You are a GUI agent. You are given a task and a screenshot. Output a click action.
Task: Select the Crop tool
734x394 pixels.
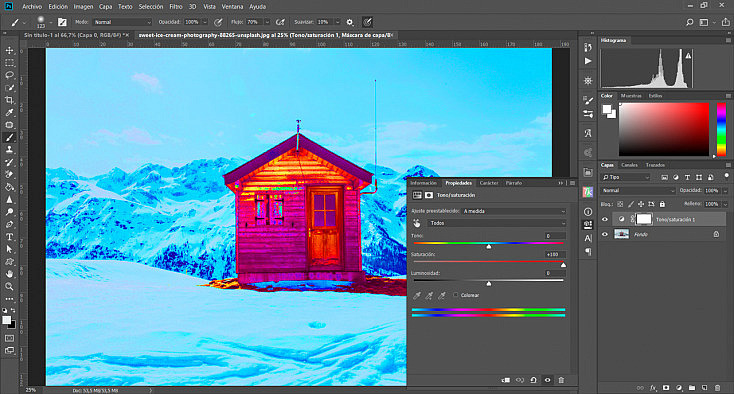[x=9, y=100]
